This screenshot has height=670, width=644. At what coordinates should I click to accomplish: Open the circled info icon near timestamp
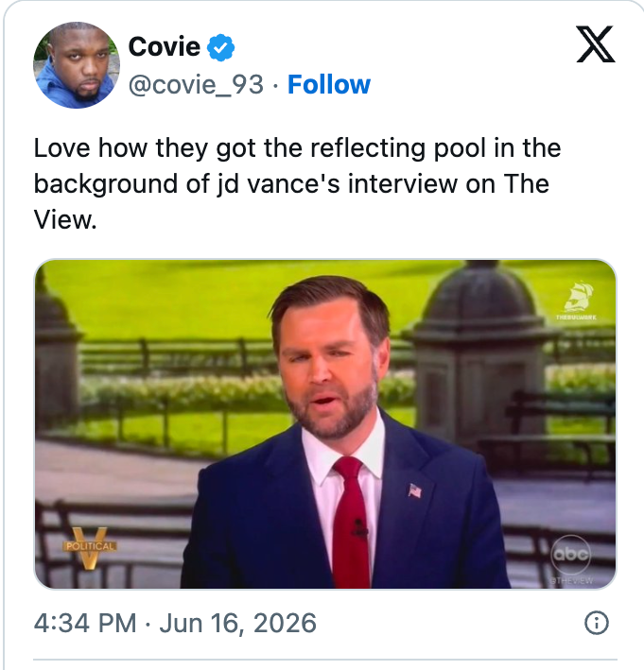click(596, 623)
